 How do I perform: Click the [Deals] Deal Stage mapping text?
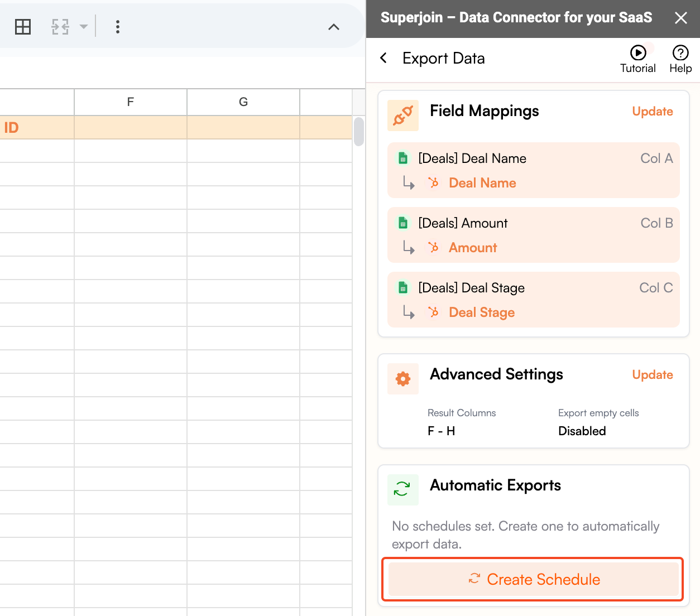pos(472,288)
